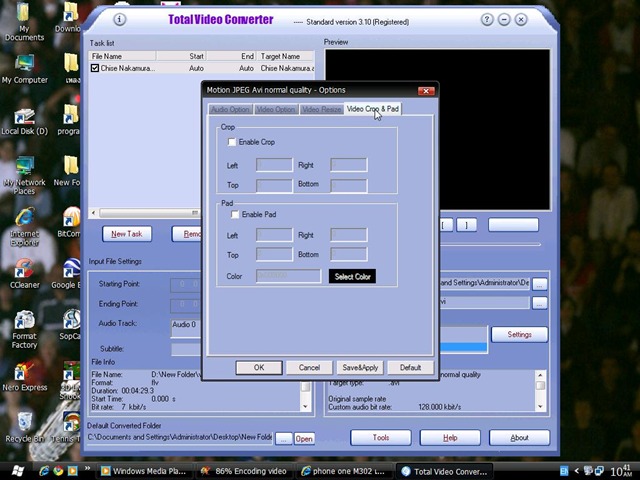Click the Pad Left input field
Image resolution: width=640 pixels, height=480 pixels.
(x=274, y=235)
